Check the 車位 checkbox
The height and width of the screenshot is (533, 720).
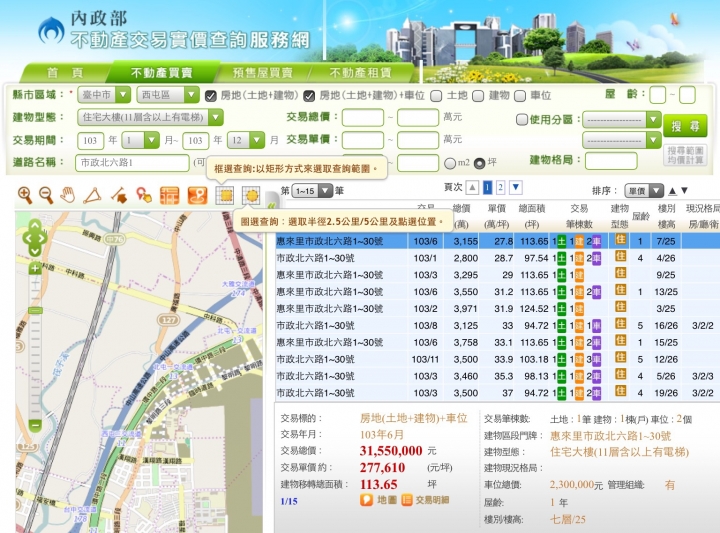tap(520, 95)
